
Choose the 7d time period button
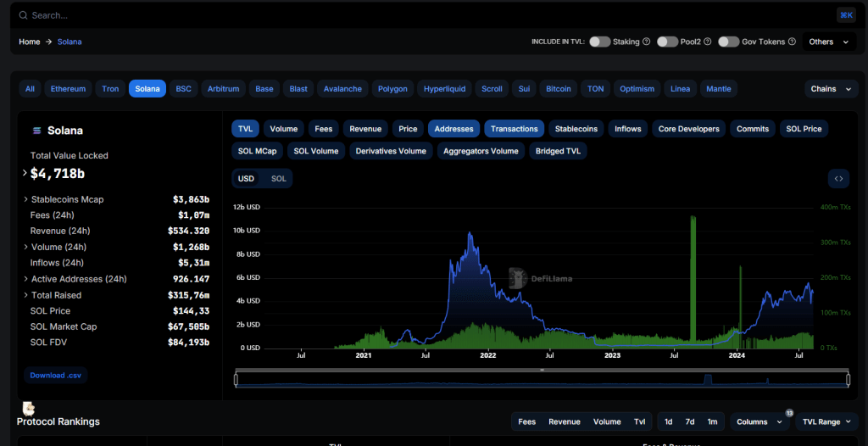coord(690,421)
